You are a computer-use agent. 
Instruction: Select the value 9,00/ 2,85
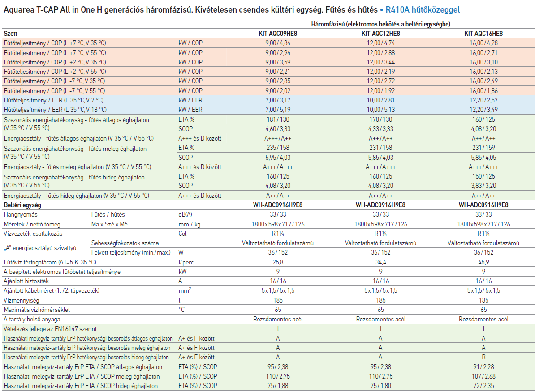coord(278,81)
